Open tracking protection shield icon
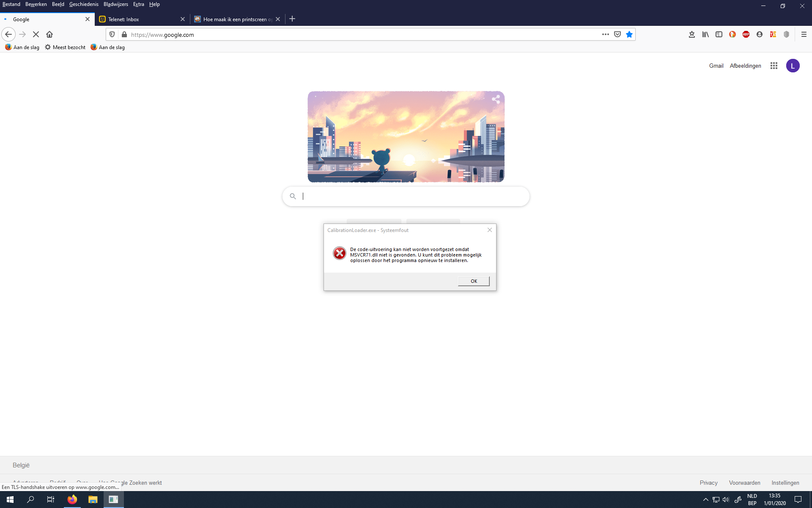812x508 pixels. (112, 34)
